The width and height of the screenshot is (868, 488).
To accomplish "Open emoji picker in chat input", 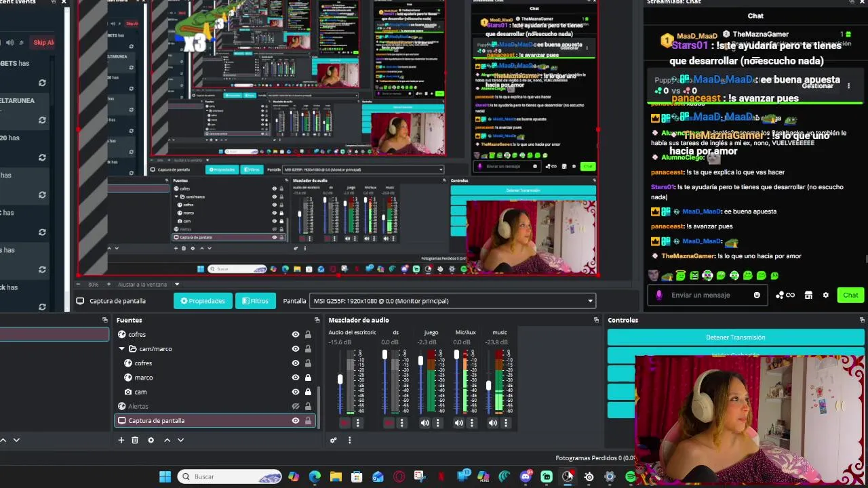I will 757,295.
